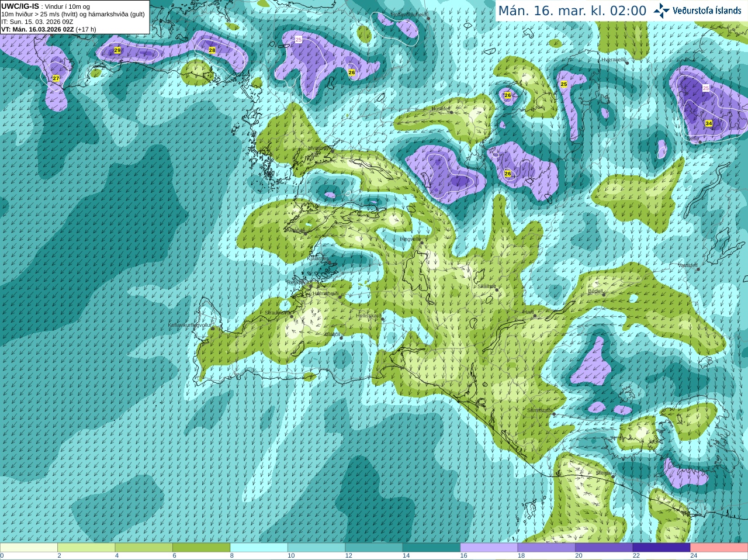Click the valid time 'VT: Mán. 16.03.2026 02Z'
The width and height of the screenshot is (748, 560).
(x=37, y=29)
